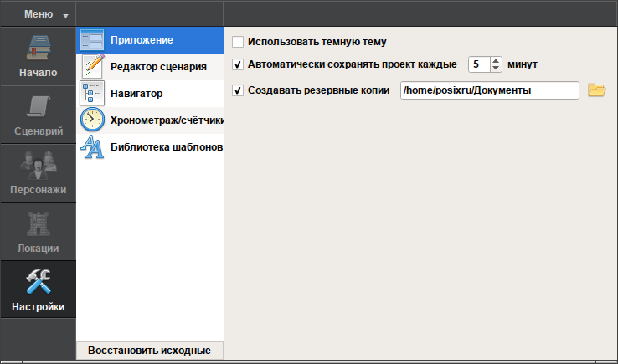Increase autosave minutes with up arrow
Viewport: 618px width, 364px height.
tap(496, 60)
